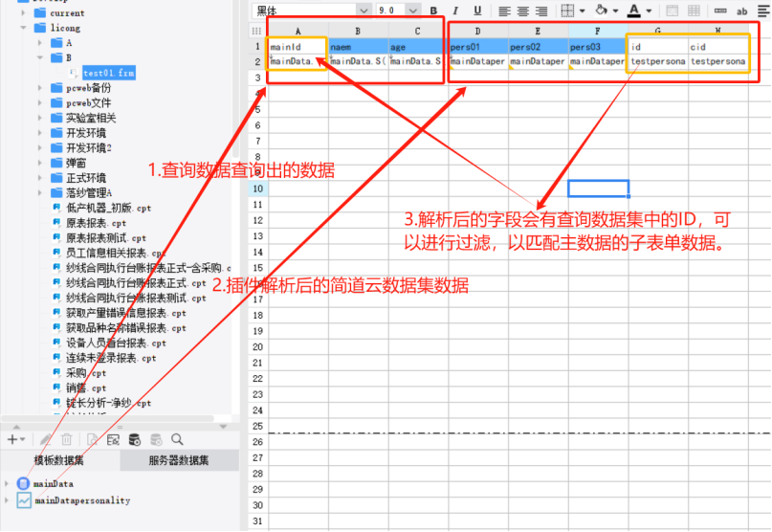Select the 低产机器_初版.cpt report

tap(108, 208)
